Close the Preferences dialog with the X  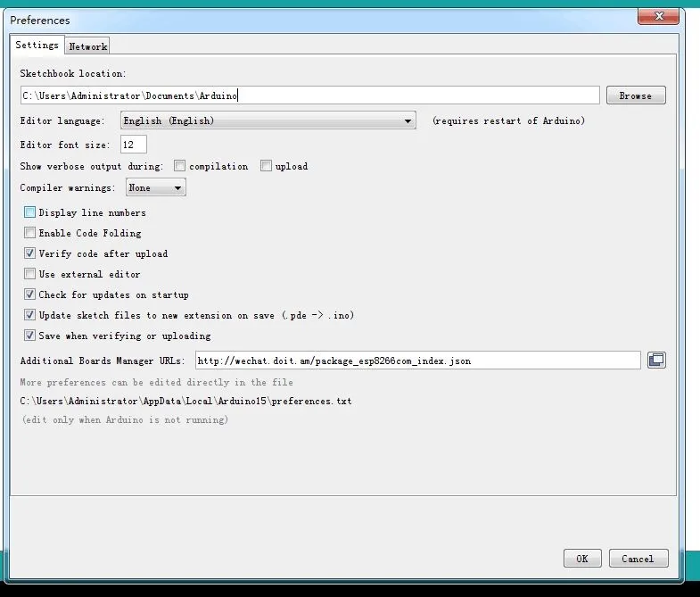coord(658,17)
